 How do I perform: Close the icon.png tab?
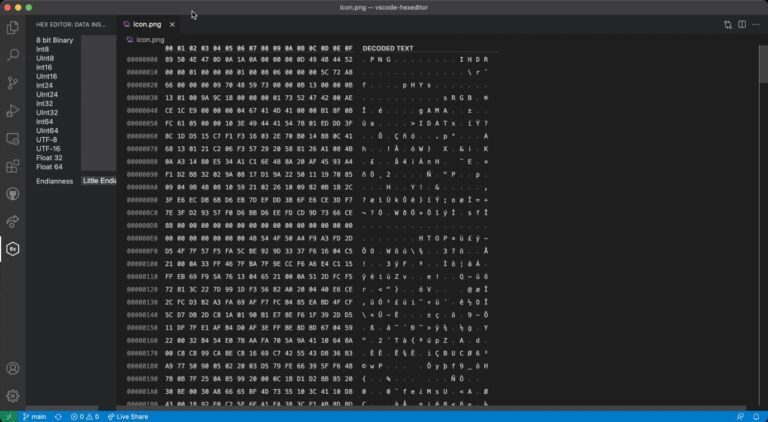pyautogui.click(x=174, y=23)
